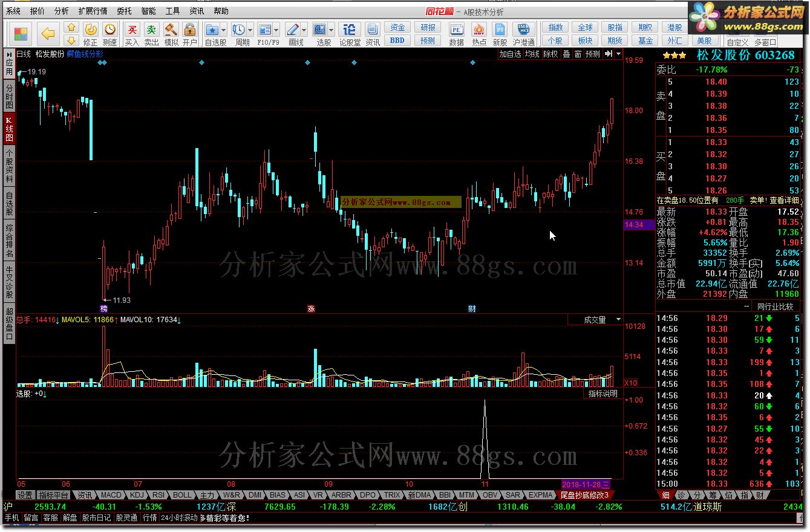Toggle the 叠 overlay option
The image size is (810, 532).
click(x=567, y=54)
